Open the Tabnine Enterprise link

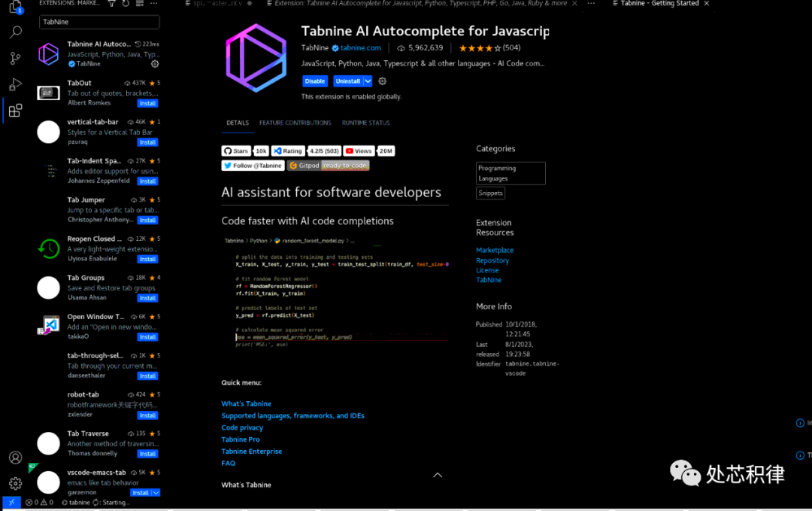coord(252,452)
